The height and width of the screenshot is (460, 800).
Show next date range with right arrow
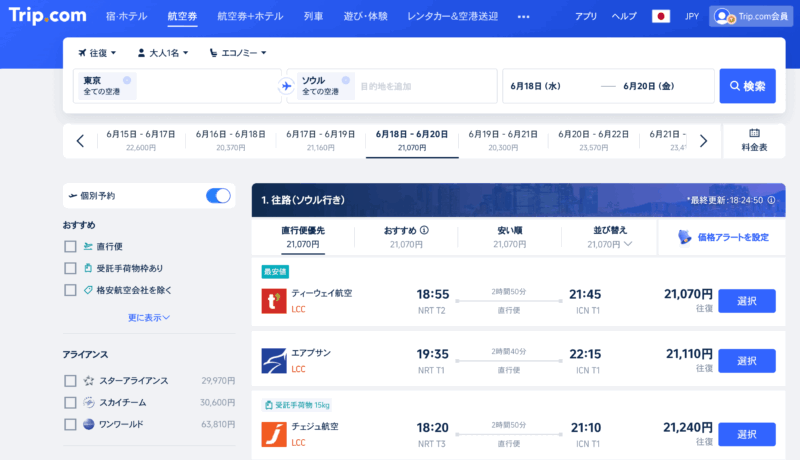coord(703,141)
